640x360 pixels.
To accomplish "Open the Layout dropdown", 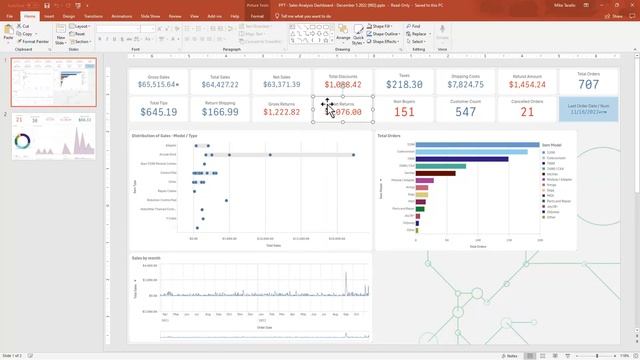I will point(80,26).
